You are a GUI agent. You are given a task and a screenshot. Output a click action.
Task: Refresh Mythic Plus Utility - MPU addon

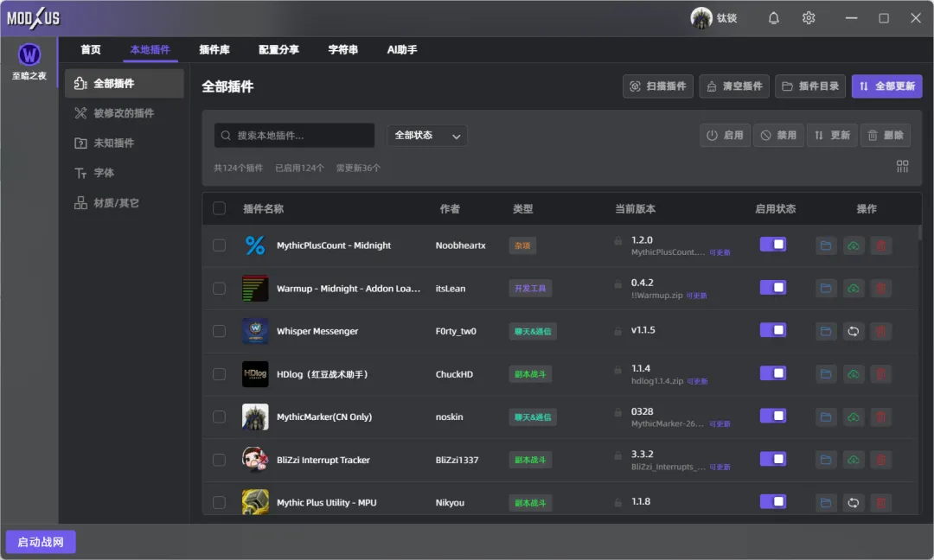tap(853, 502)
